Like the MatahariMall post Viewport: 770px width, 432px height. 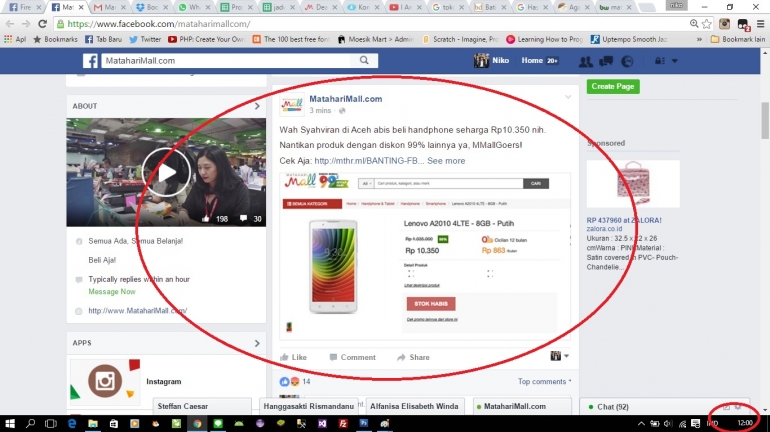pos(293,357)
